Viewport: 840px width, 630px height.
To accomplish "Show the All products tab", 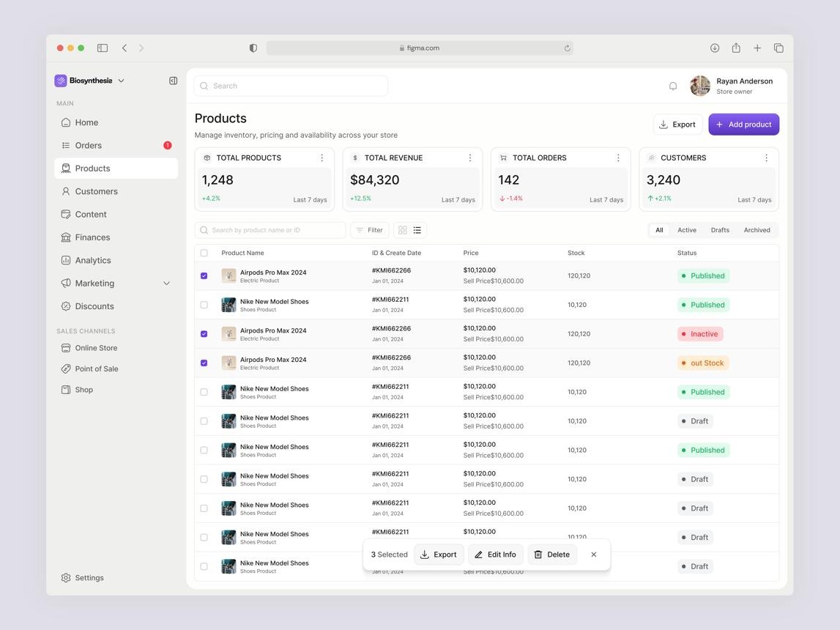I will pos(659,230).
